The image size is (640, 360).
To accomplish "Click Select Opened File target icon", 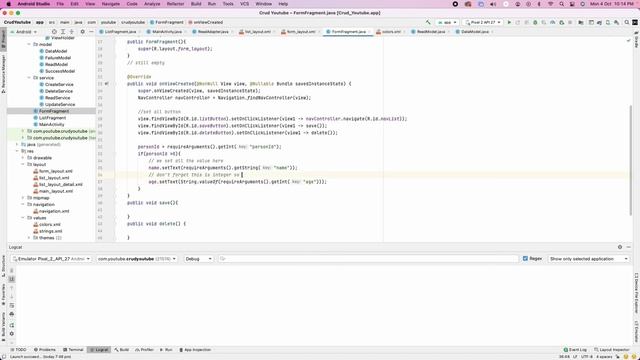I will tap(54, 31).
